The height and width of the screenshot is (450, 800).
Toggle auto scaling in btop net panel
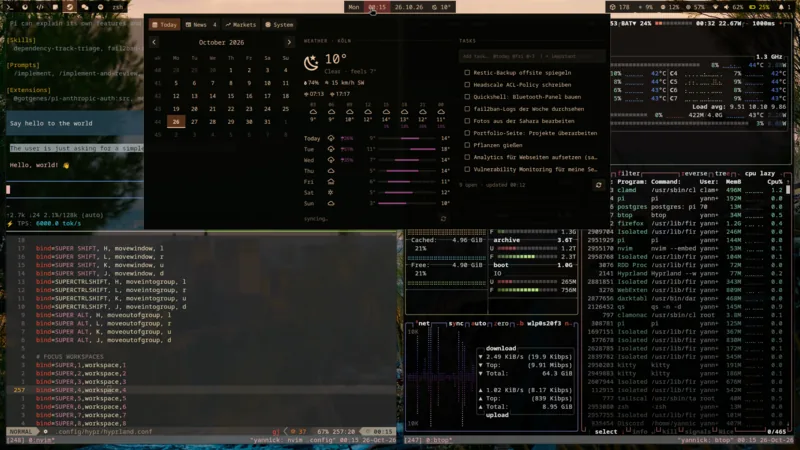(478, 323)
